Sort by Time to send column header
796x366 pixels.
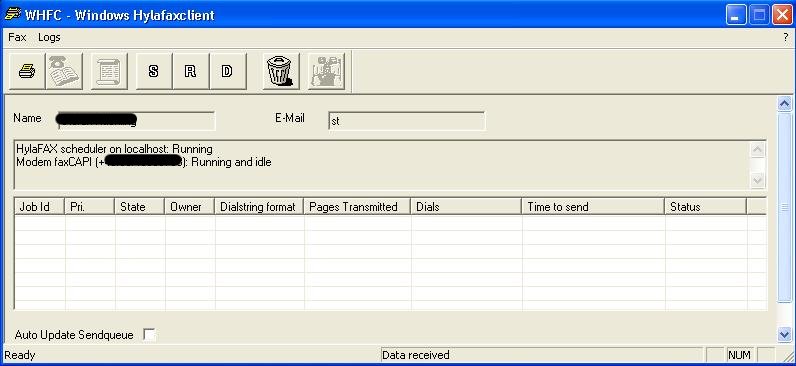[593, 207]
